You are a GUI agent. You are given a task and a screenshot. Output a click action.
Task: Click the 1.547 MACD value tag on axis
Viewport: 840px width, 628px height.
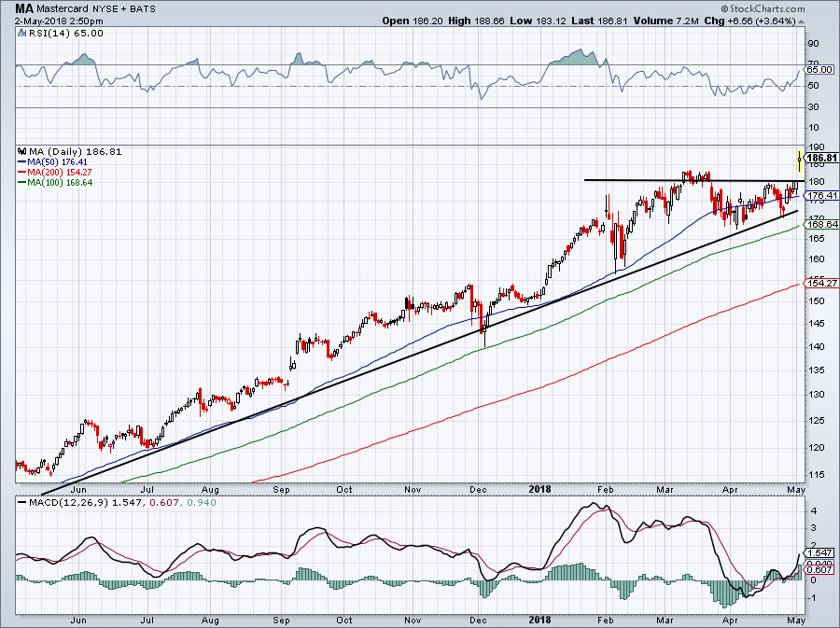820,553
